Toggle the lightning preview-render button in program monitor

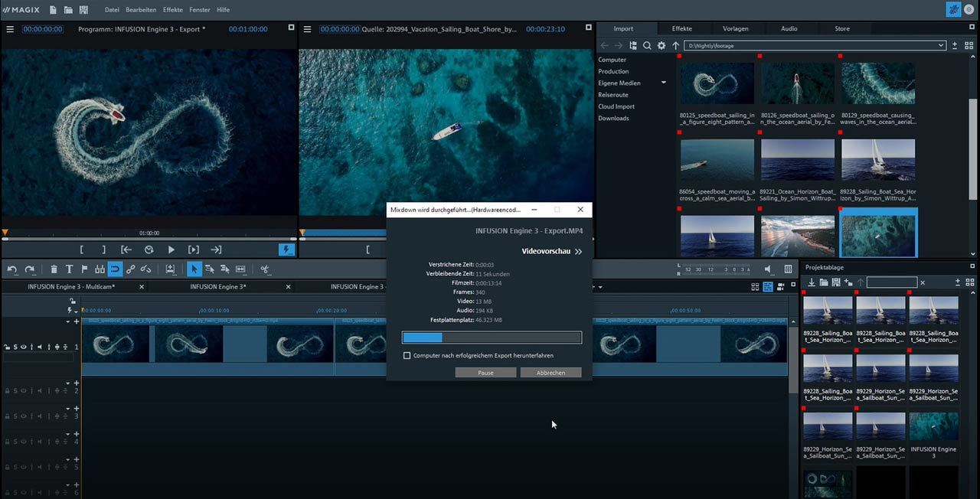click(x=286, y=249)
